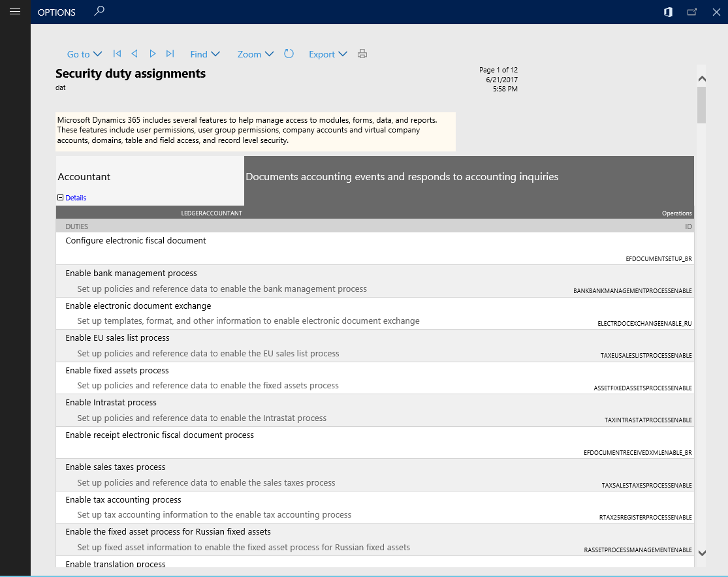Open the Zoom level dropdown

(x=255, y=54)
